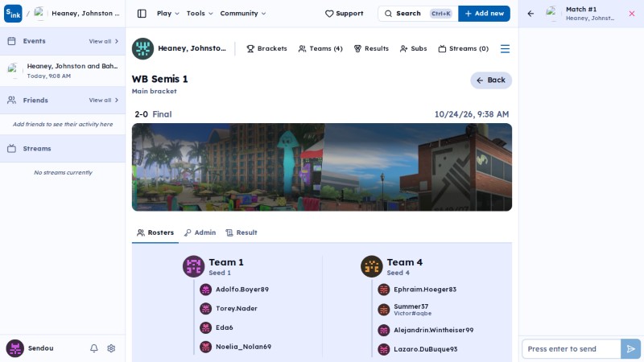View all Events
This screenshot has width=644, height=362.
104,41
